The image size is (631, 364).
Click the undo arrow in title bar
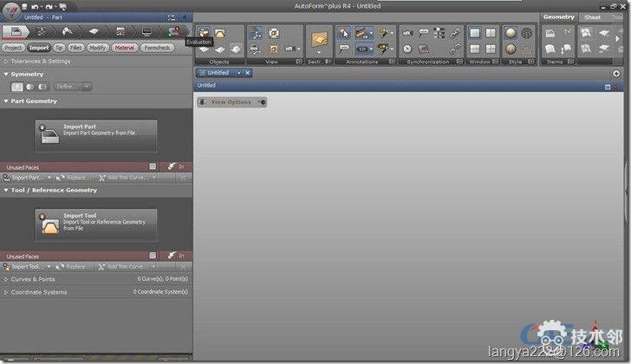point(35,6)
